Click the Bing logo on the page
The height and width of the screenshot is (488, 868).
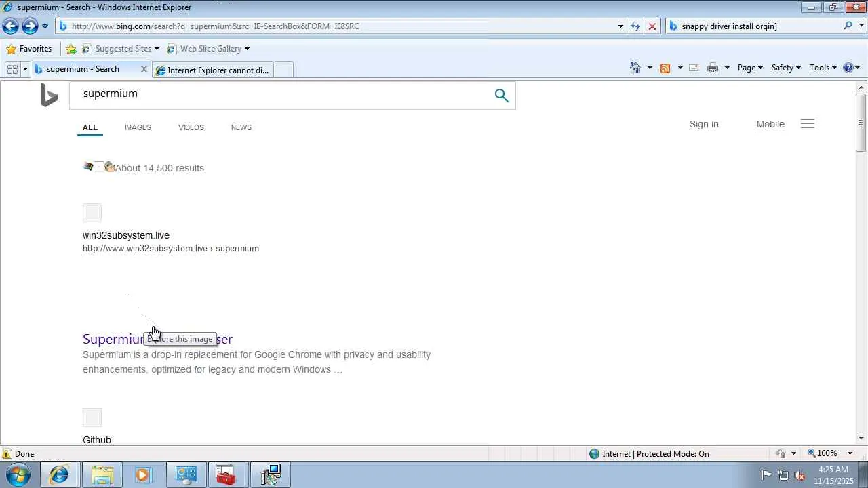(x=49, y=95)
